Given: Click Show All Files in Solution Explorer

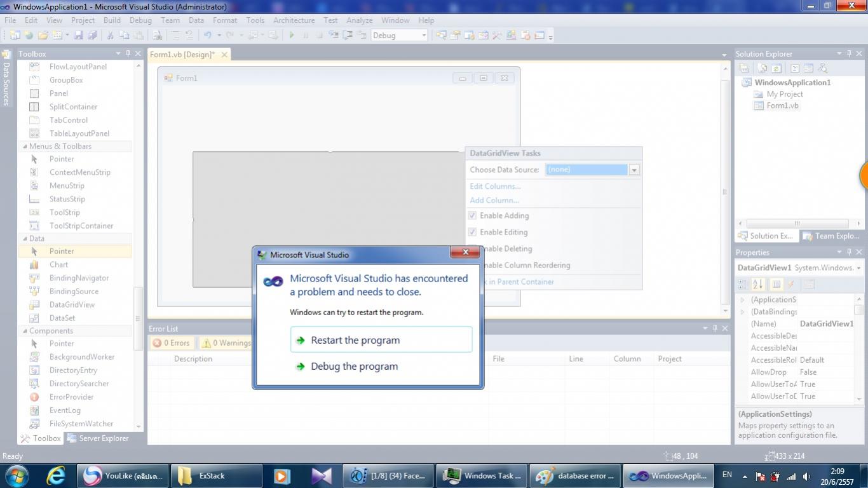Looking at the screenshot, I should click(763, 68).
